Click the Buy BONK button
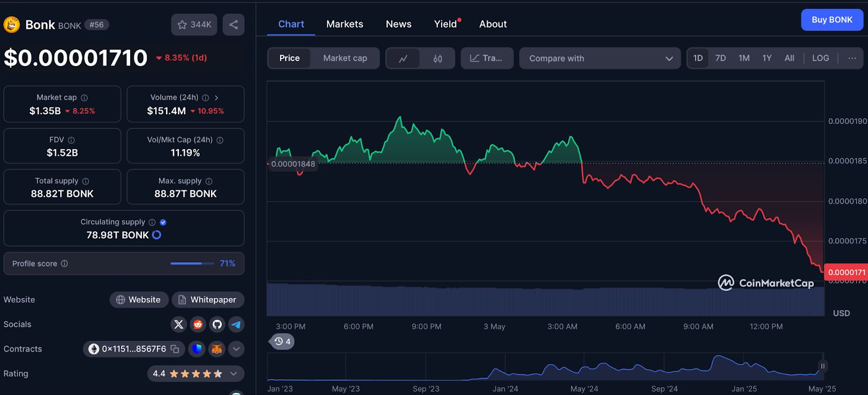The image size is (868, 395). pos(832,20)
